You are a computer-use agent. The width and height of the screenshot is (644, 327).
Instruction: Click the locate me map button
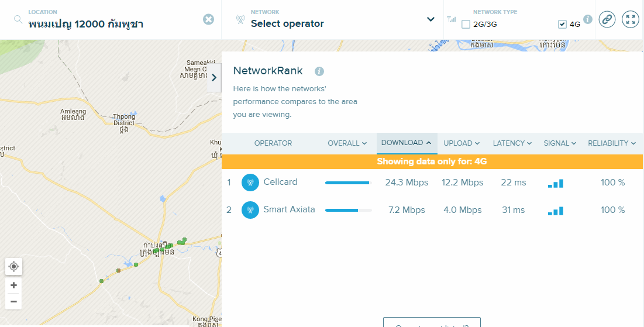point(14,266)
